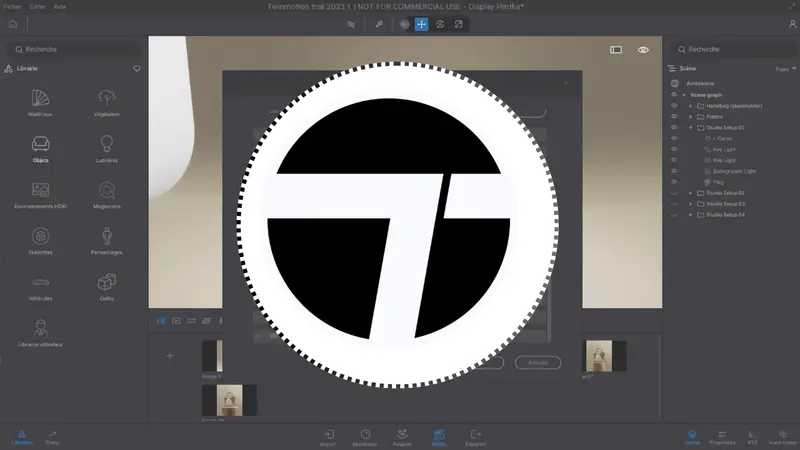Viewport: 800px width, 450px height.
Task: Hide the Plinths folder
Action: pos(674,116)
